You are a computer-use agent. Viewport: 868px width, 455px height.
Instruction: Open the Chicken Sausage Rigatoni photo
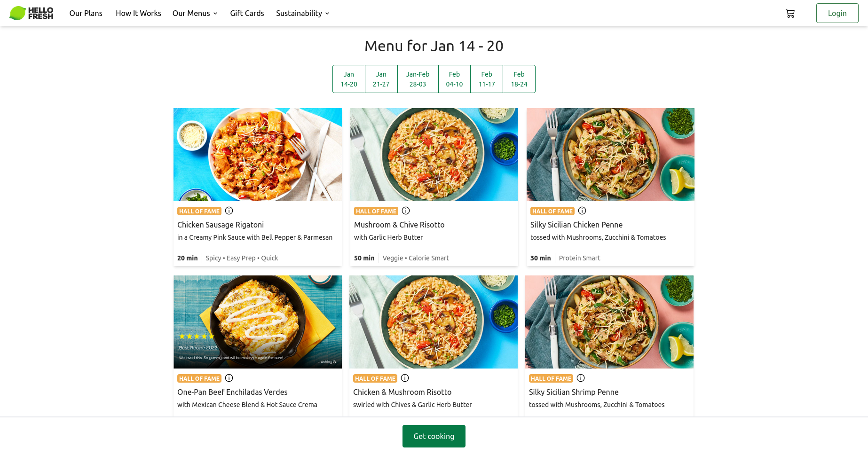click(x=258, y=155)
